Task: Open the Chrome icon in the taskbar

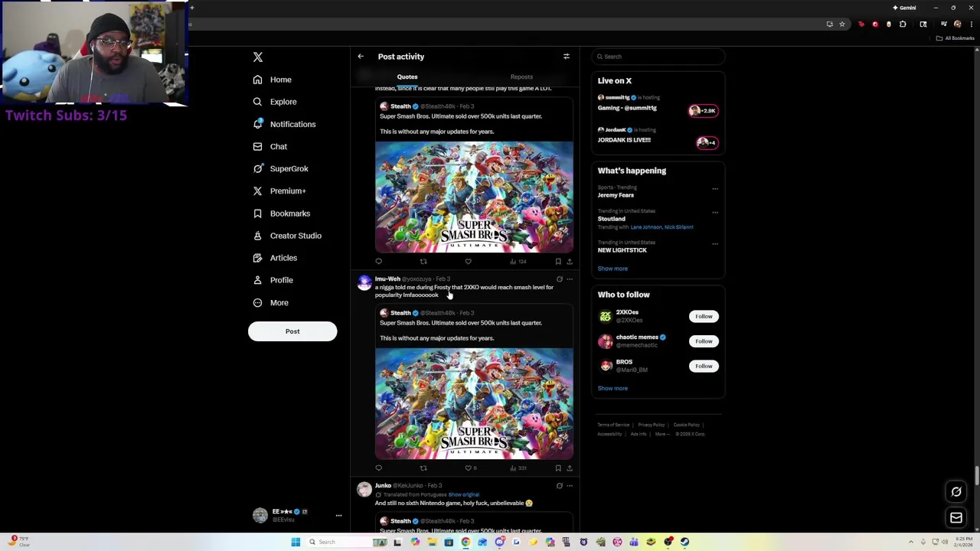Action: click(465, 543)
